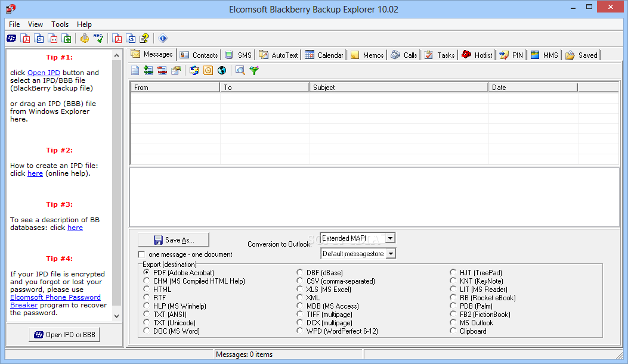Viewport: 628px width, 364px height.
Task: Click the ABC spell check icon
Action: tap(98, 38)
